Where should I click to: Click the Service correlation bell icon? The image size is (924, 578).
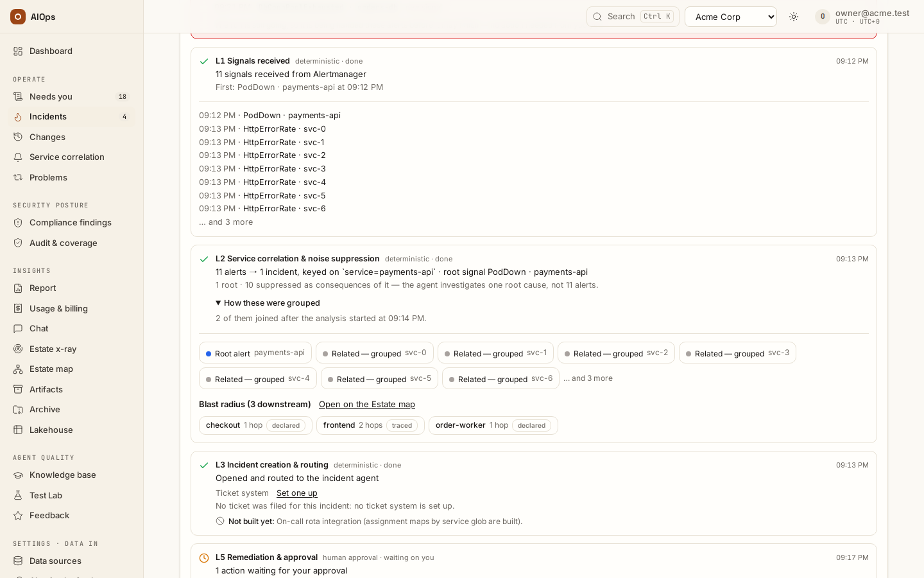(x=18, y=157)
